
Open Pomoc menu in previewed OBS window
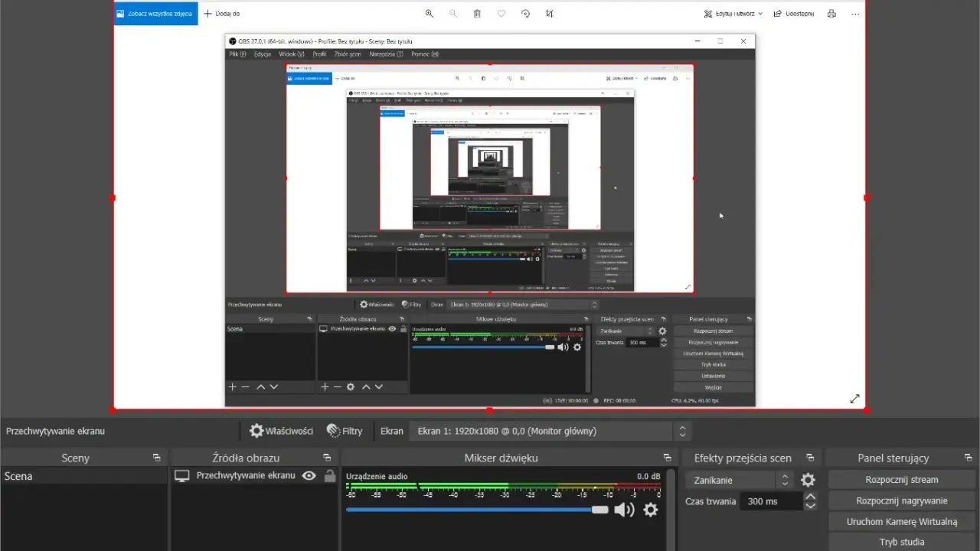tap(425, 54)
